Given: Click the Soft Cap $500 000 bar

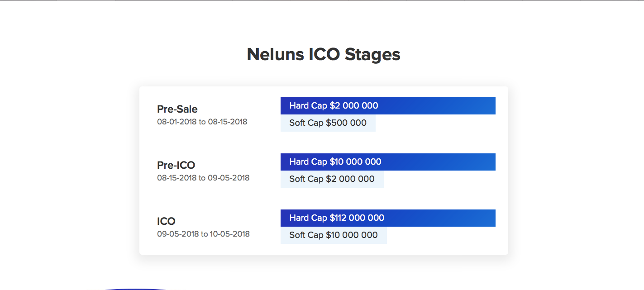Looking at the screenshot, I should [x=328, y=123].
